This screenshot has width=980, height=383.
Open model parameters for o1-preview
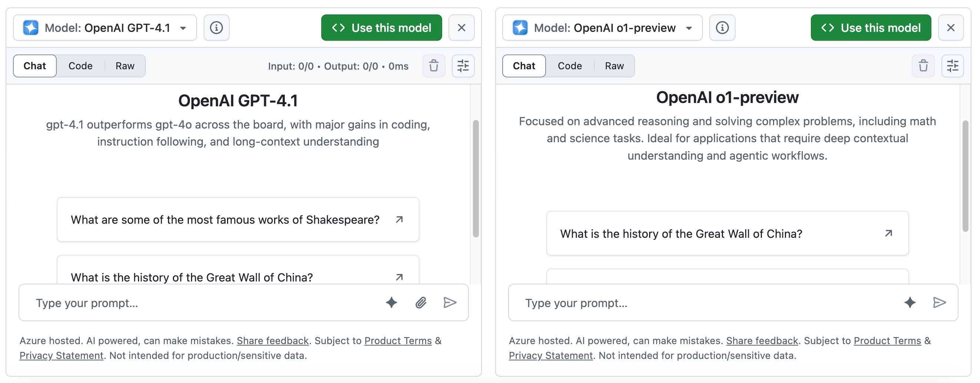(953, 66)
